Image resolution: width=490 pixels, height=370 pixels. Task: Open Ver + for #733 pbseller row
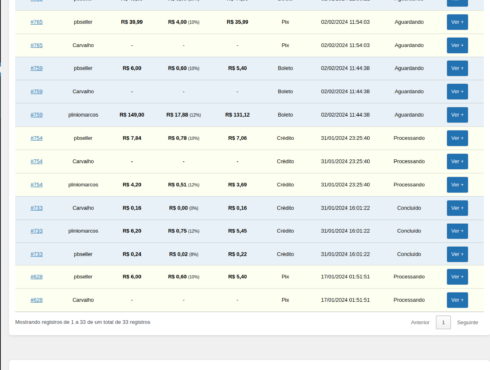pos(457,254)
